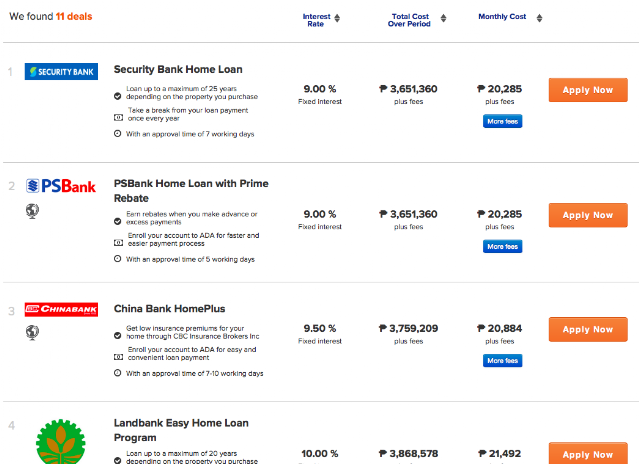Click the checkmark icon beside China Bank insurance premiums
This screenshot has width=640, height=464.
click(118, 335)
